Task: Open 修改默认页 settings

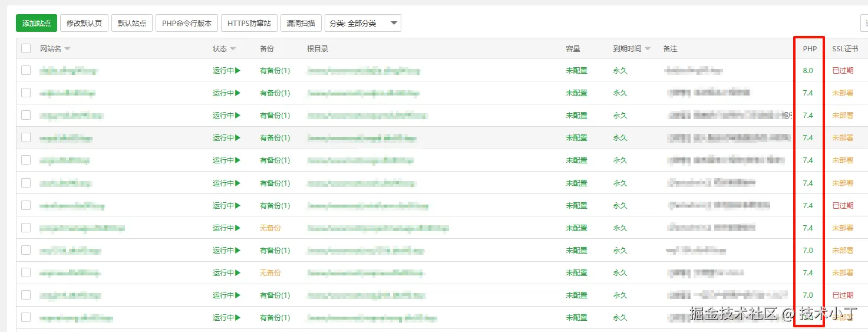Action: 84,24
